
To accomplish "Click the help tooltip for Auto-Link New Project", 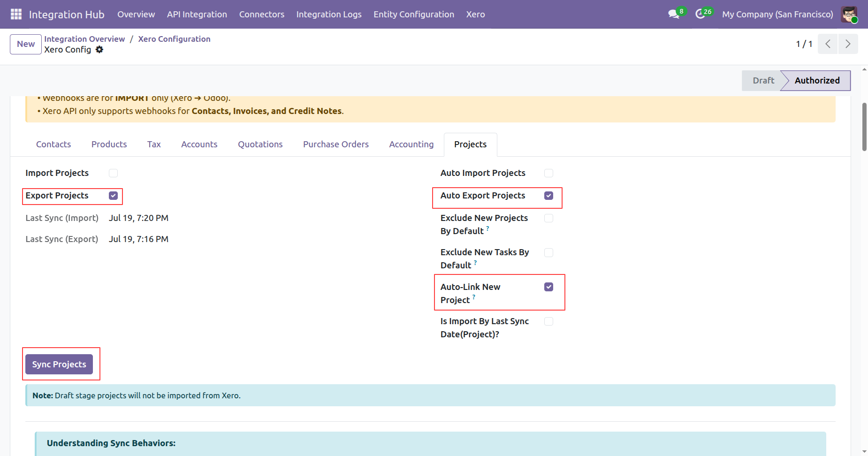I will pos(474,297).
